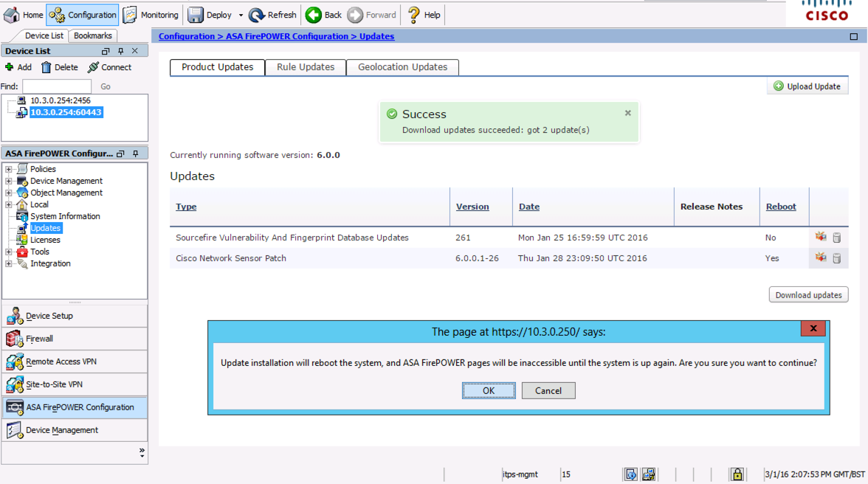Open System Information in tree
Viewport: 868px width, 484px height.
click(65, 216)
